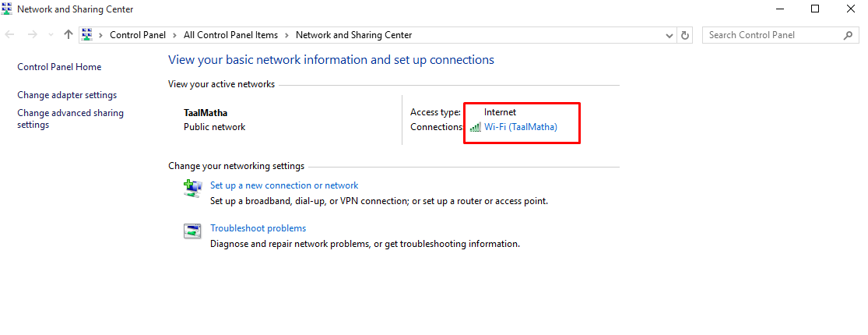
Task: Click Set up a new connection or network
Action: tap(284, 185)
